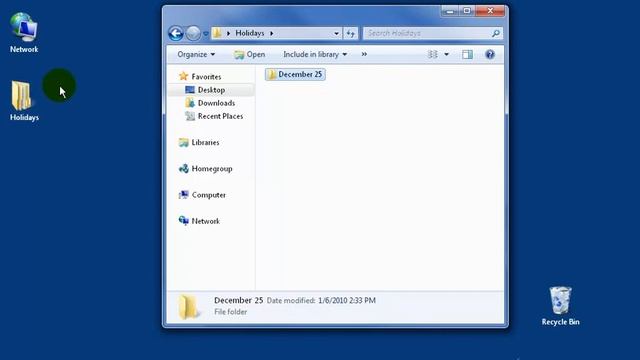Open the view options dropdown arrow
Image resolution: width=640 pixels, height=360 pixels.
(447, 54)
